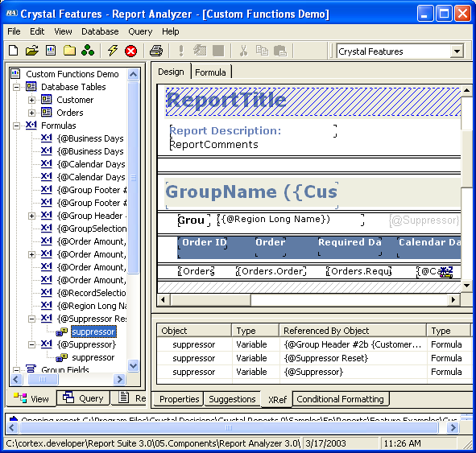The height and width of the screenshot is (453, 476).
Task: Click the Database Tables node icon
Action: click(31, 86)
